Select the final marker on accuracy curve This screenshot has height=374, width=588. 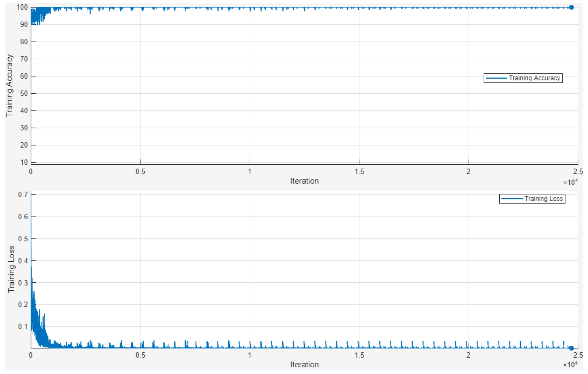pos(571,7)
